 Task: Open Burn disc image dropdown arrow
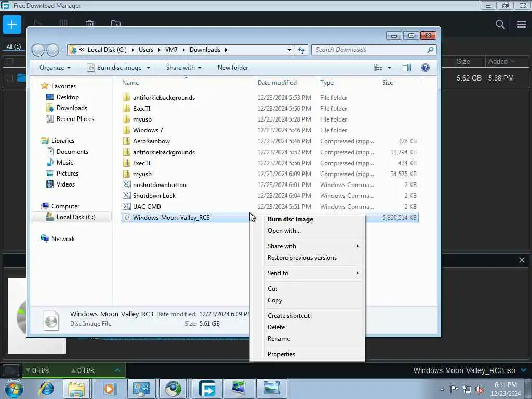(x=148, y=68)
